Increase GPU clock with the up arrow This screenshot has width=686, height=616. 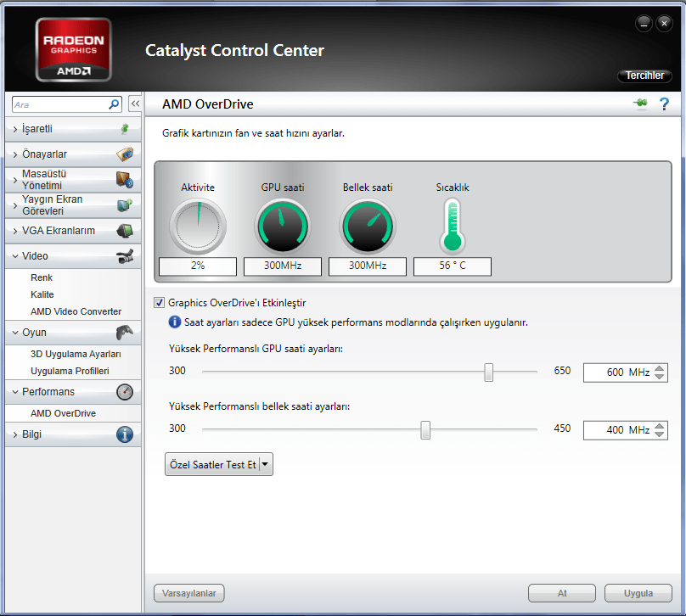[x=660, y=368]
